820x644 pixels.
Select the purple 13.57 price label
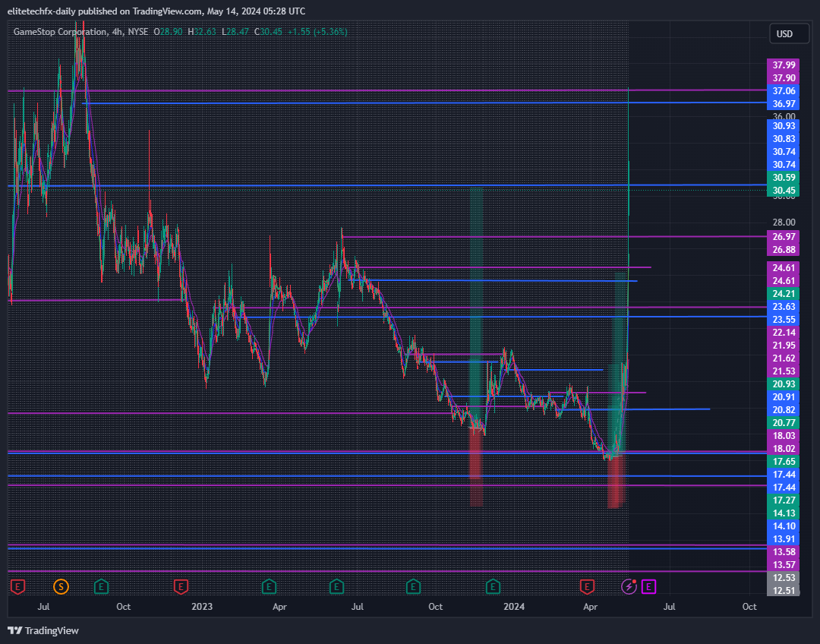(x=784, y=565)
